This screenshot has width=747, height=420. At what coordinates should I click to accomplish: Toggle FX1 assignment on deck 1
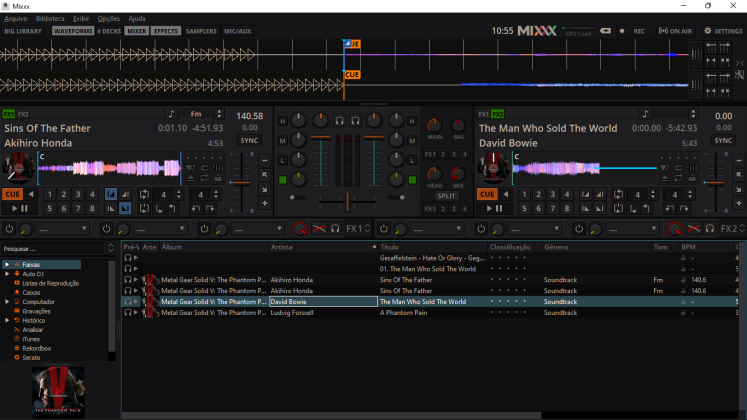tap(9, 114)
